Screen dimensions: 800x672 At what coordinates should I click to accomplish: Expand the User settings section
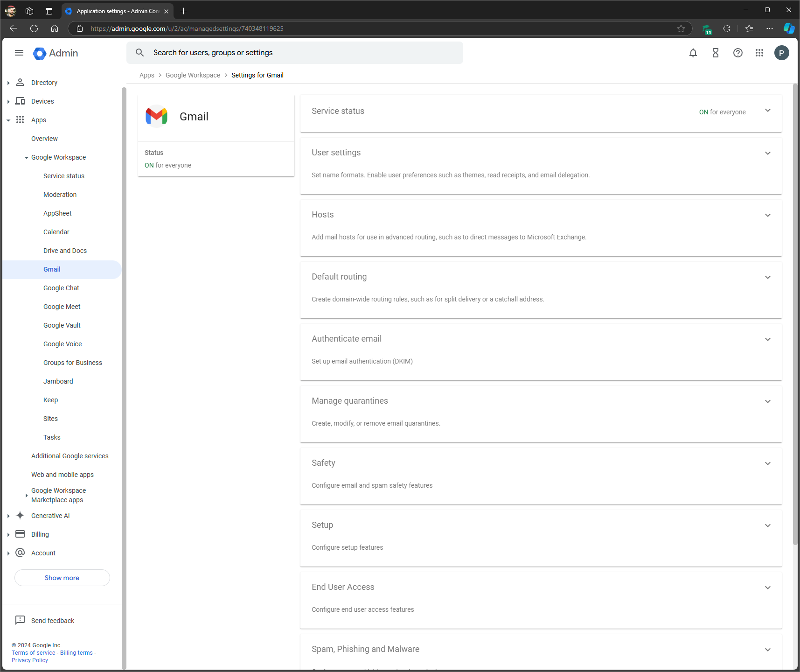768,153
